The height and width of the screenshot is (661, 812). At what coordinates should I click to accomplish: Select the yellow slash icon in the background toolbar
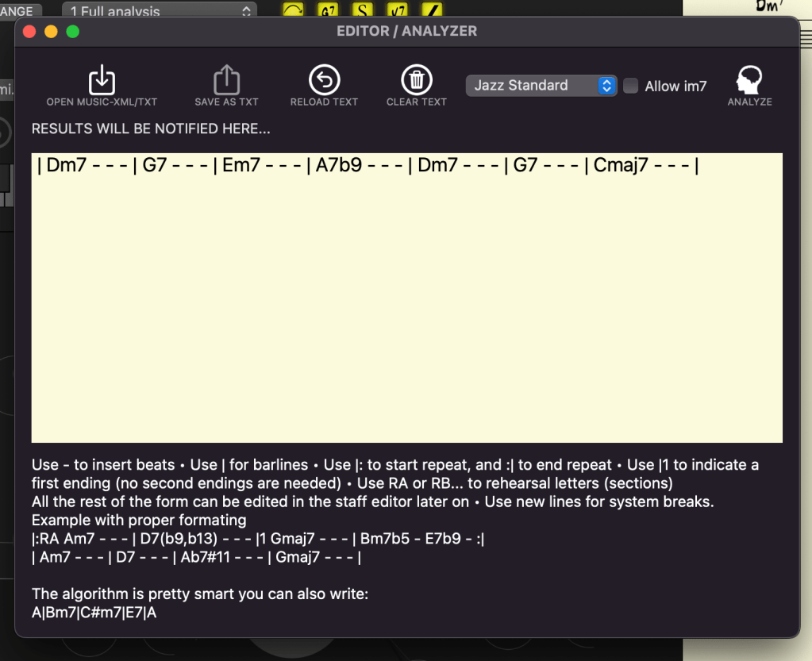[432, 10]
